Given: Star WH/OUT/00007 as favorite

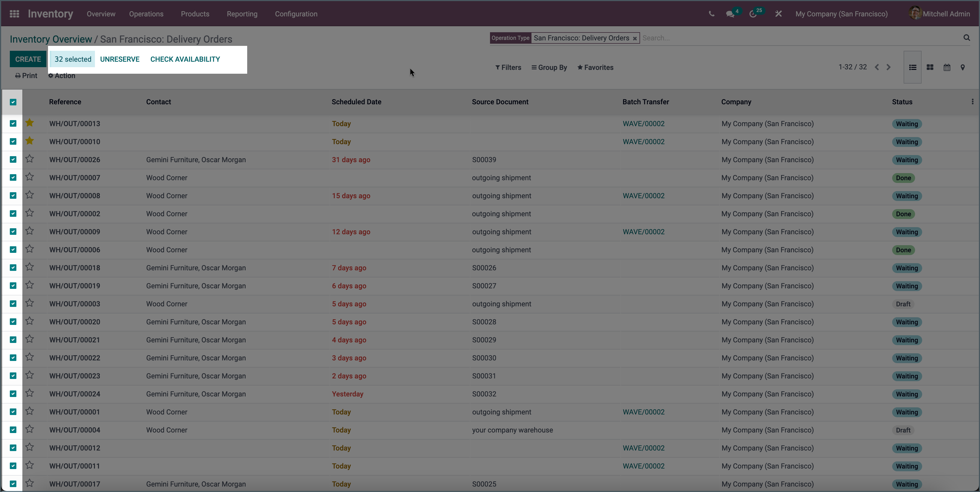Looking at the screenshot, I should pyautogui.click(x=30, y=177).
